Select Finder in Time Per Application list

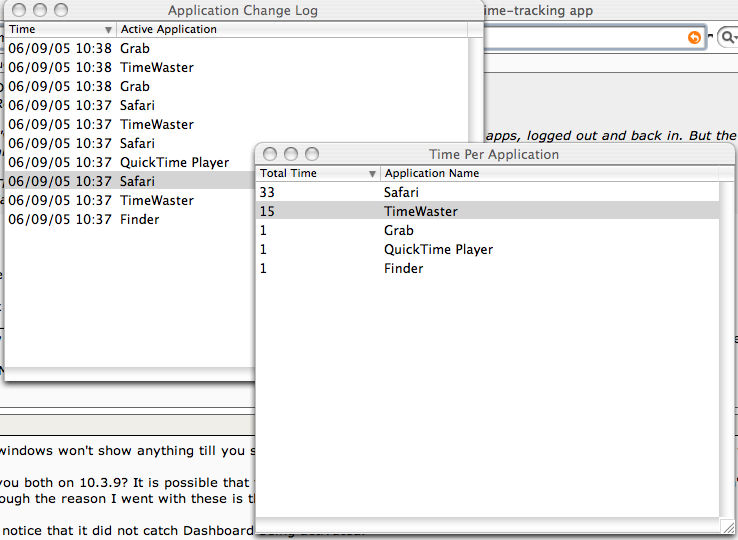pyautogui.click(x=488, y=268)
